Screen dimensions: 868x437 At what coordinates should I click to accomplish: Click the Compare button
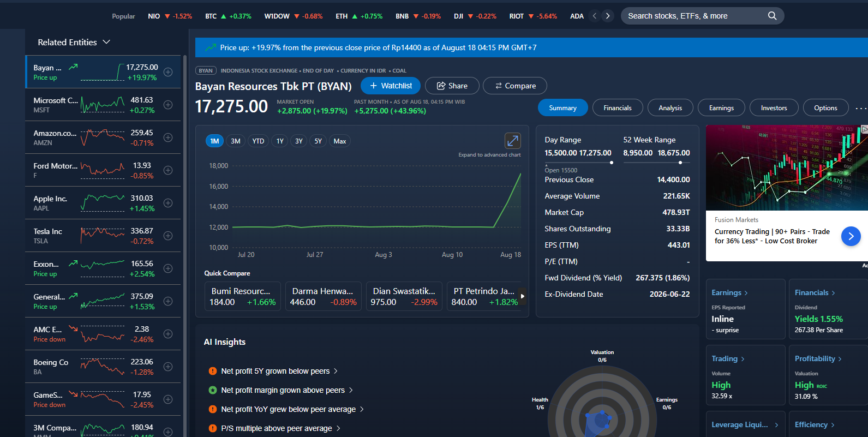(x=516, y=86)
